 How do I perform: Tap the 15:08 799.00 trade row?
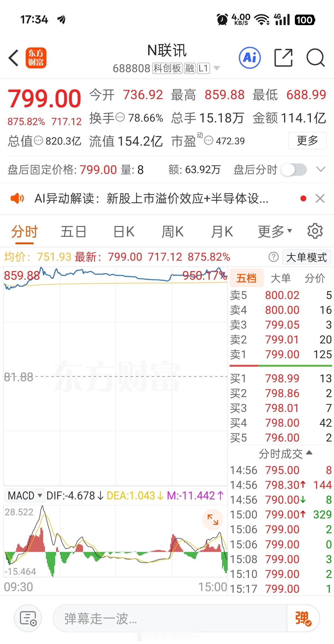pyautogui.click(x=281, y=559)
